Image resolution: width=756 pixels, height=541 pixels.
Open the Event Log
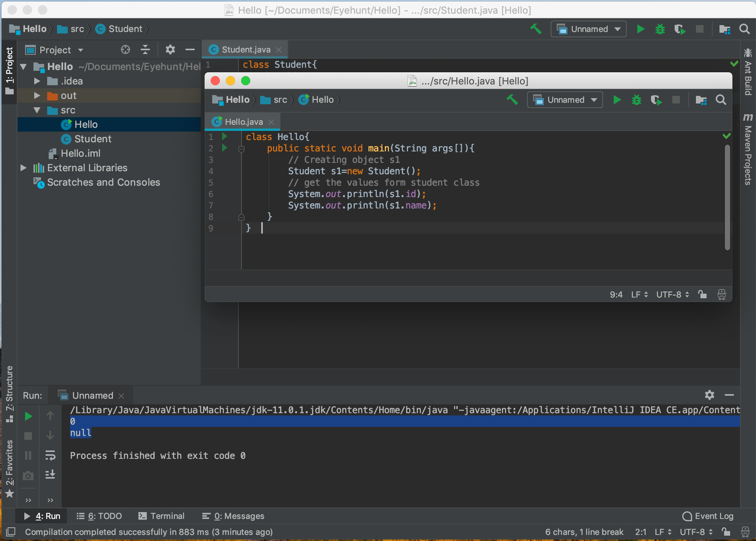[x=712, y=516]
